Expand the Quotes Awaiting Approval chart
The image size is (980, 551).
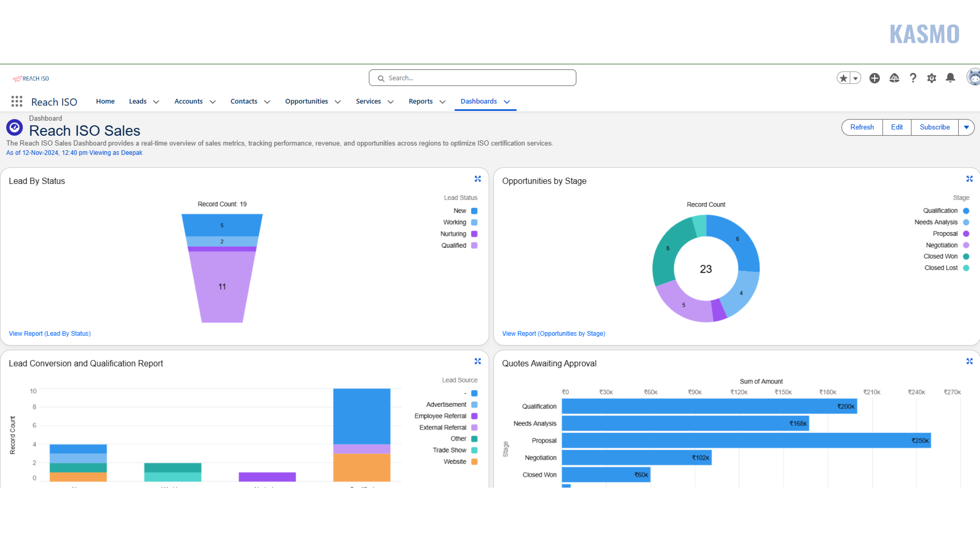point(969,361)
